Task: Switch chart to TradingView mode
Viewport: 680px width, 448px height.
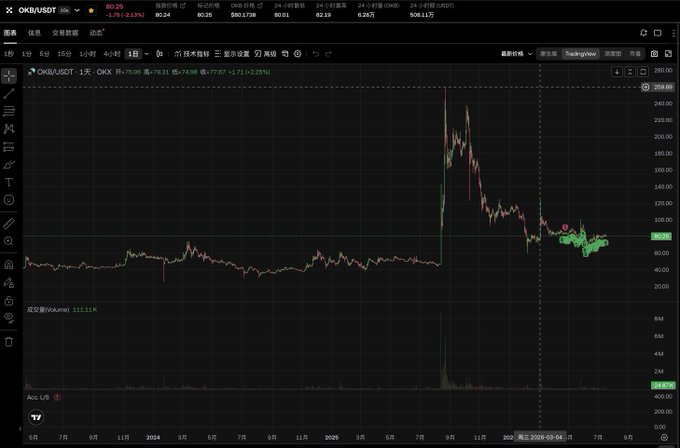Action: point(580,54)
